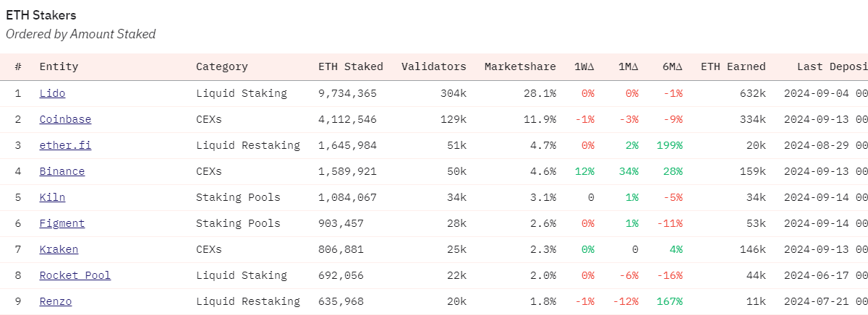The width and height of the screenshot is (868, 315).
Task: Open the ether.fi entity link
Action: (65, 145)
